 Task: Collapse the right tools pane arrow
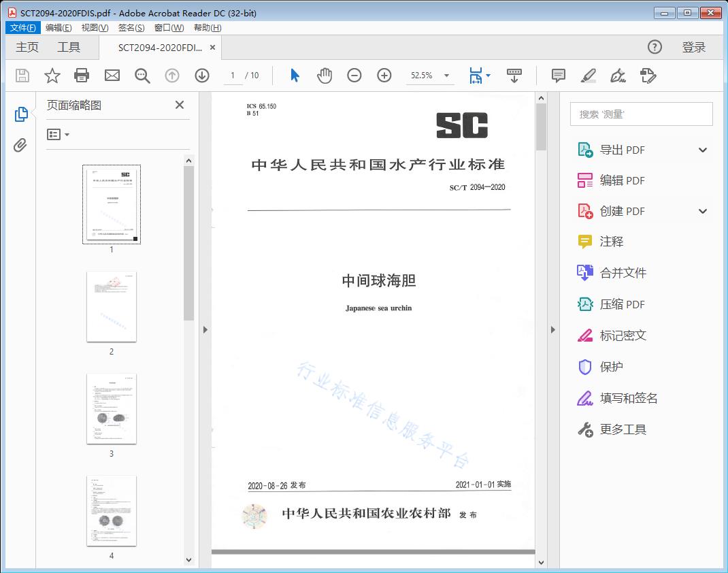(552, 330)
